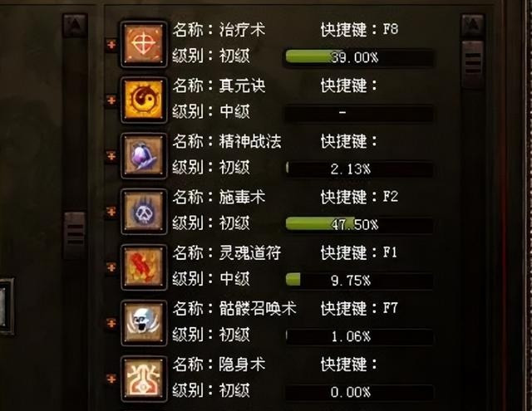Select the 施毒术 skull poison icon
This screenshot has height=411, width=532.
pos(144,212)
